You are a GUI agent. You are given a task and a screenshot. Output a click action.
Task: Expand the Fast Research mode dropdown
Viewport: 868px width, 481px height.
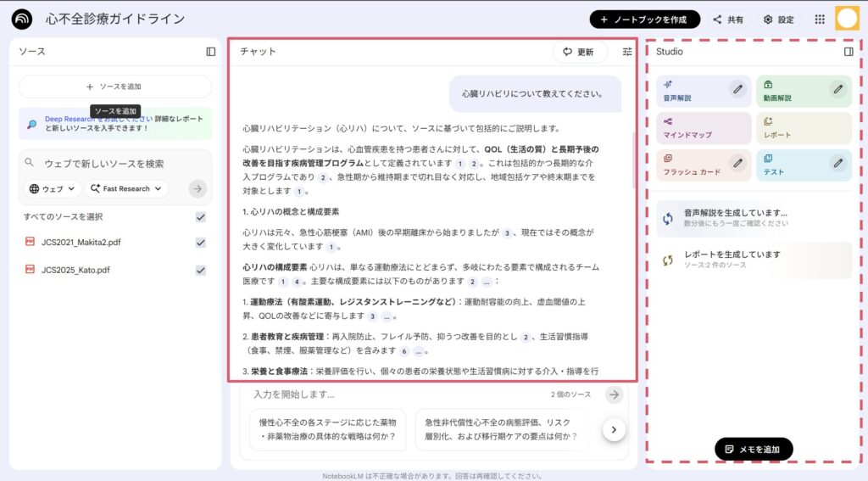point(125,189)
